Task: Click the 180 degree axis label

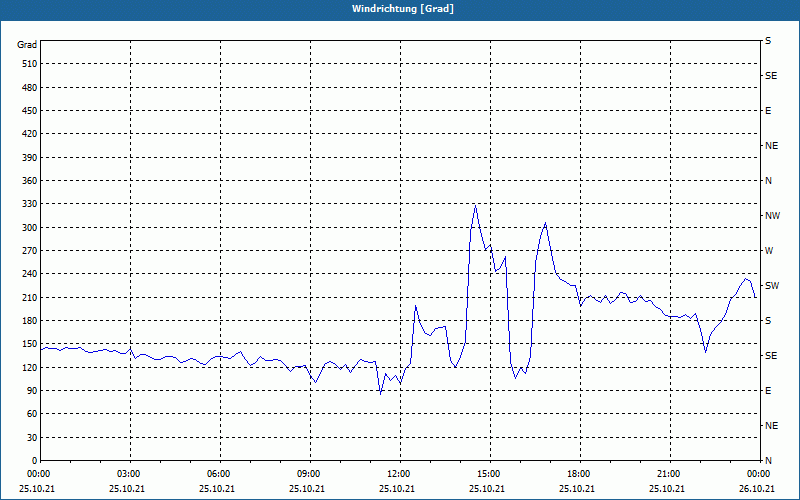Action: pos(29,321)
